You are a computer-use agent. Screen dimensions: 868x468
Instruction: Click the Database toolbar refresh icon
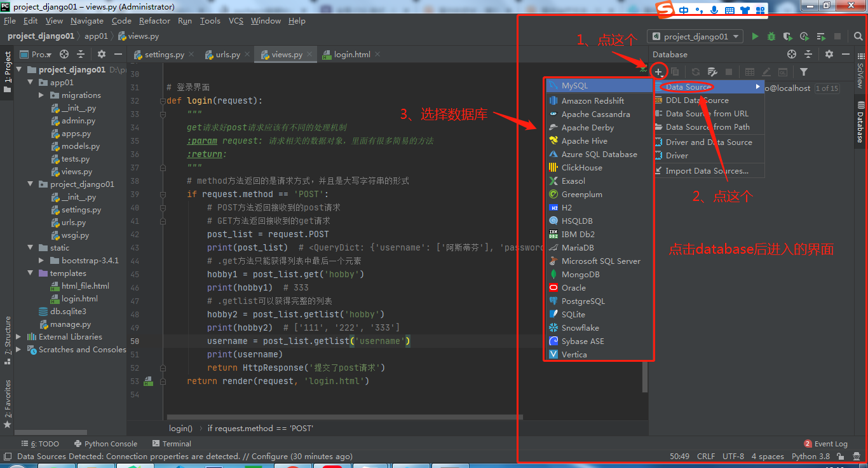[x=696, y=72]
